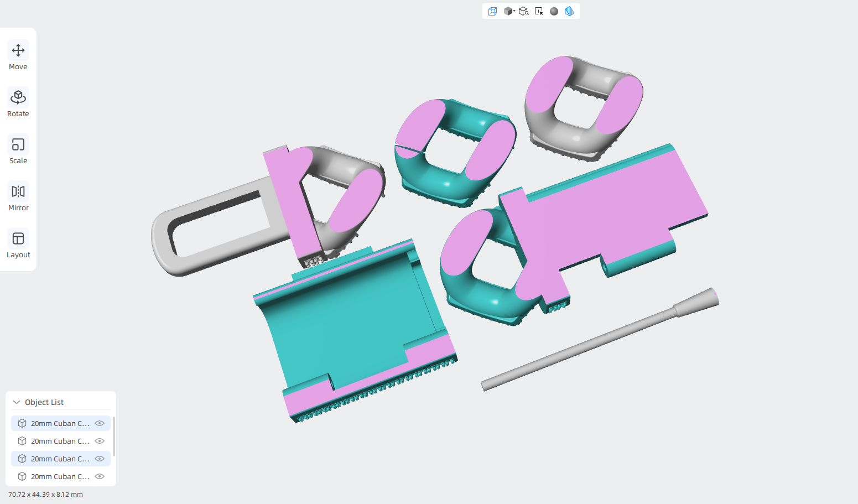Toggle the perspective box view icon

492,11
